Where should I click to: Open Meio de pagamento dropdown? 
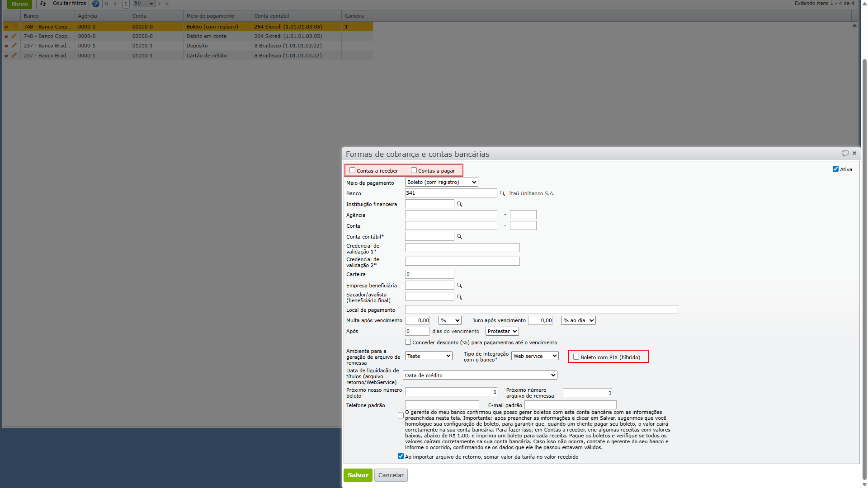[x=441, y=182]
